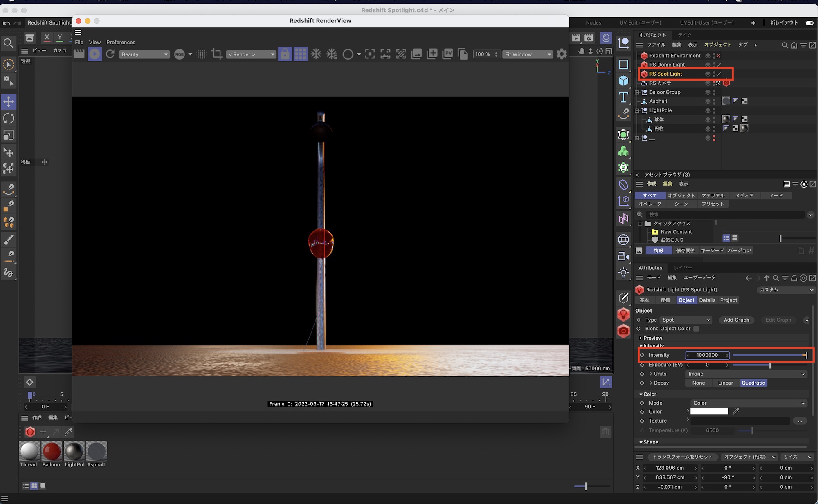Toggle the crop region tool
Viewport: 818px width, 504px height.
point(217,54)
